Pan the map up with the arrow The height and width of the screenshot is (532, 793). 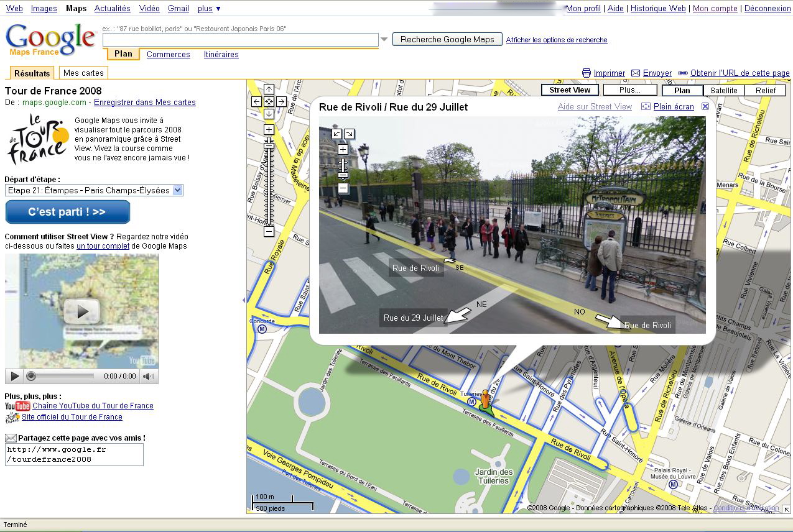269,89
